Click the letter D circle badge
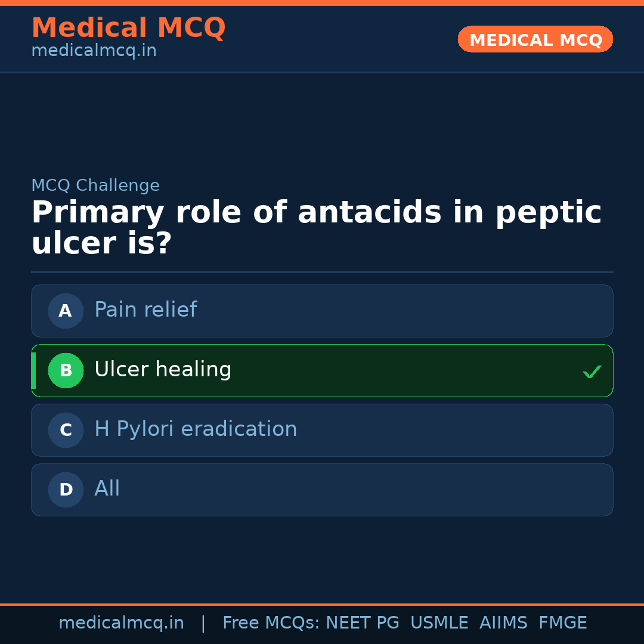Image resolution: width=644 pixels, height=644 pixels. point(66,490)
